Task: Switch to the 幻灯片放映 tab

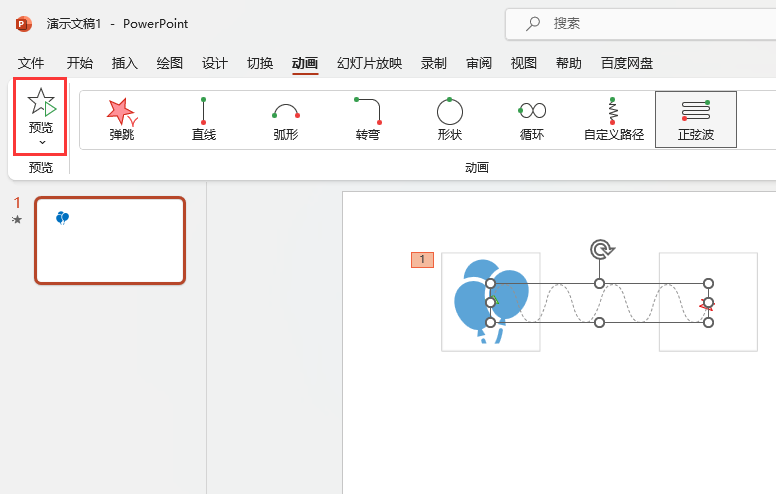Action: pos(369,63)
